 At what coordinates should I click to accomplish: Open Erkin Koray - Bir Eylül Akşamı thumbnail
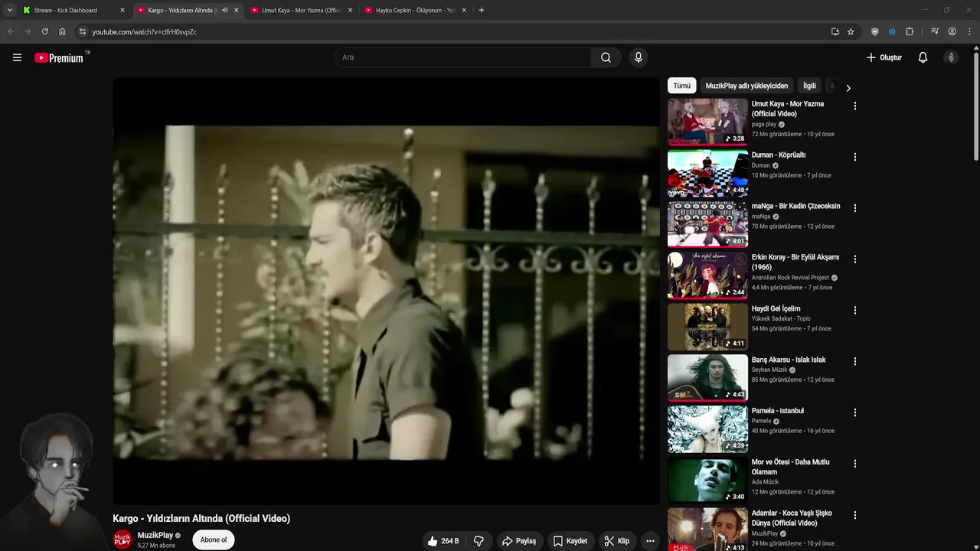tap(707, 275)
